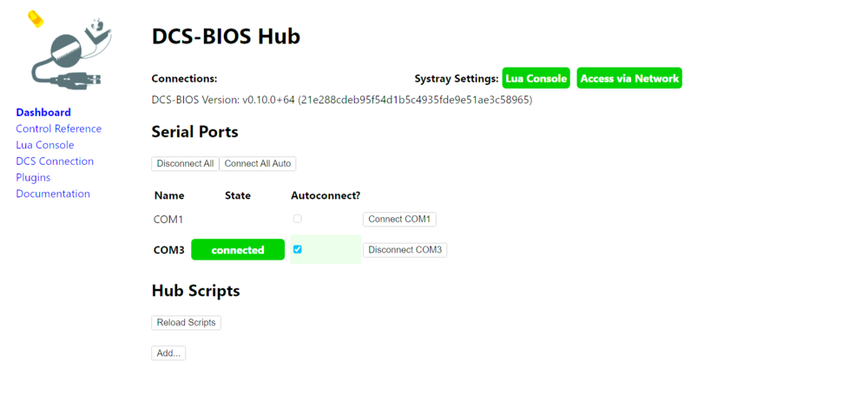
Task: Click the green Access via Network button
Action: coord(629,78)
